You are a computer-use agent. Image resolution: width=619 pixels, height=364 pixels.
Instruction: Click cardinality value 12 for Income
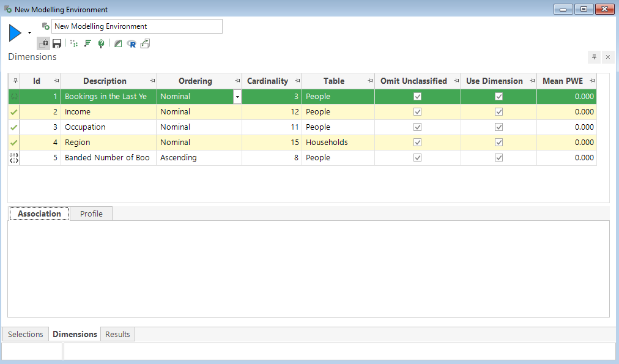(x=272, y=112)
